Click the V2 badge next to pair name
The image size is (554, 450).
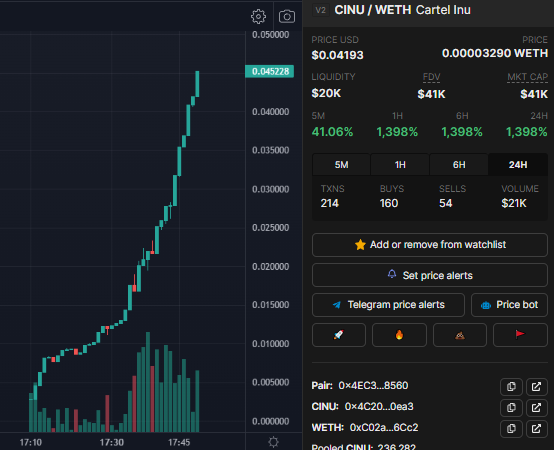click(x=320, y=10)
